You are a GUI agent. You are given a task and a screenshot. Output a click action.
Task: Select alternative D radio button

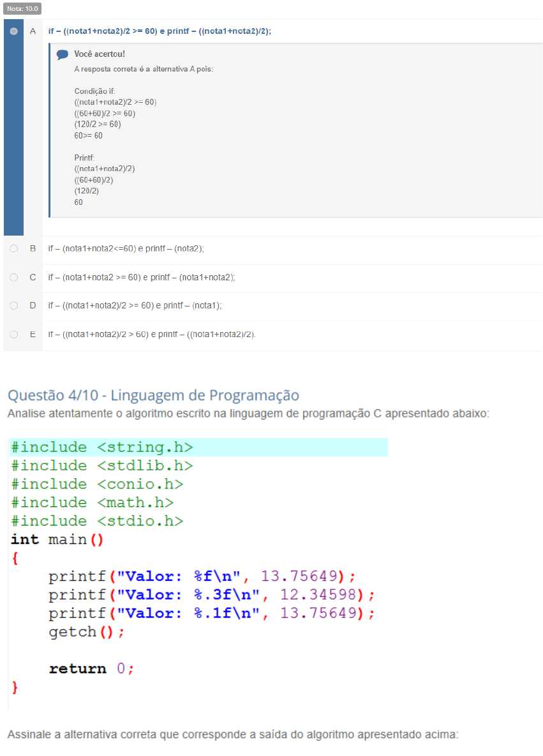pos(13,305)
